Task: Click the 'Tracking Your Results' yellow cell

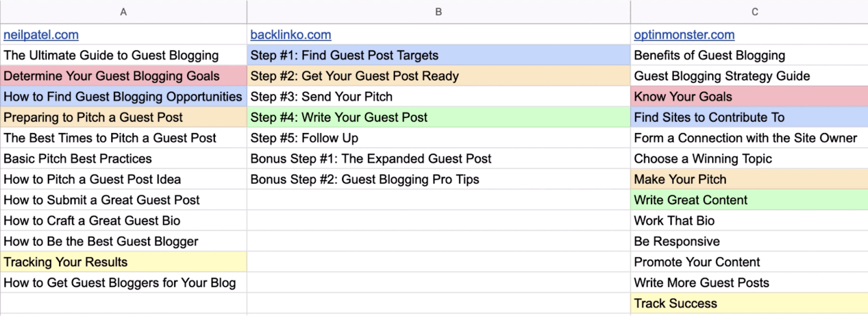Action: pyautogui.click(x=66, y=262)
